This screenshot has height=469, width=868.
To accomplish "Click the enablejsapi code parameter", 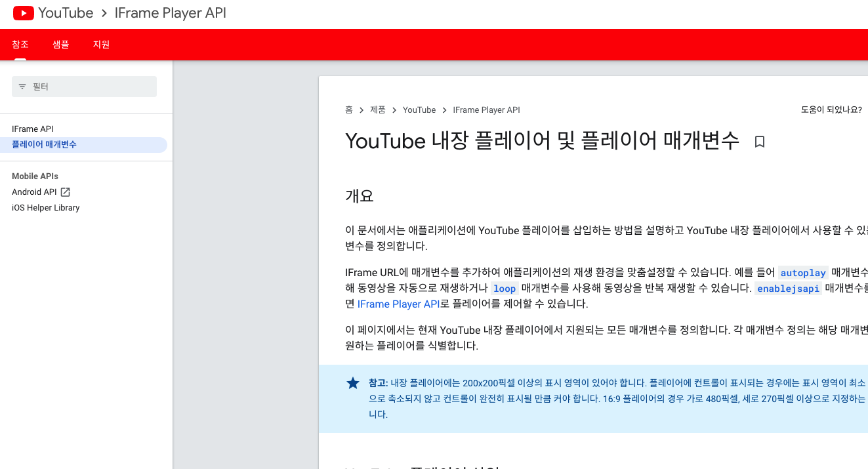I will tap(788, 289).
